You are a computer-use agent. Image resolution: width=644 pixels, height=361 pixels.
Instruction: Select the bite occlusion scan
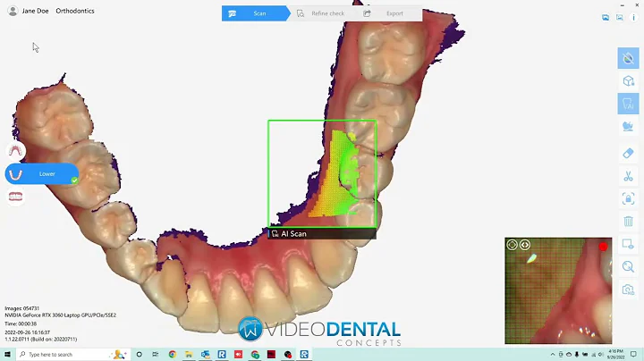[15, 197]
